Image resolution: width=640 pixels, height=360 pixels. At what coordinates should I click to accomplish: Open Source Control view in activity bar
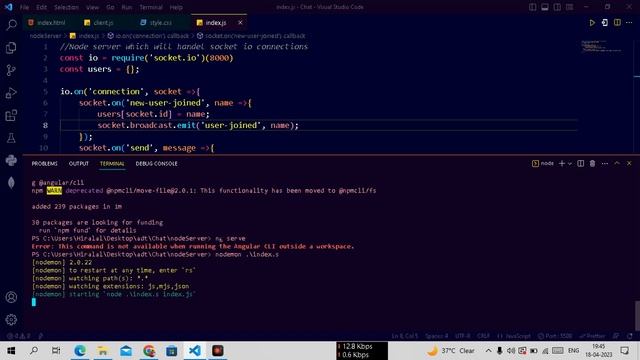click(x=11, y=70)
